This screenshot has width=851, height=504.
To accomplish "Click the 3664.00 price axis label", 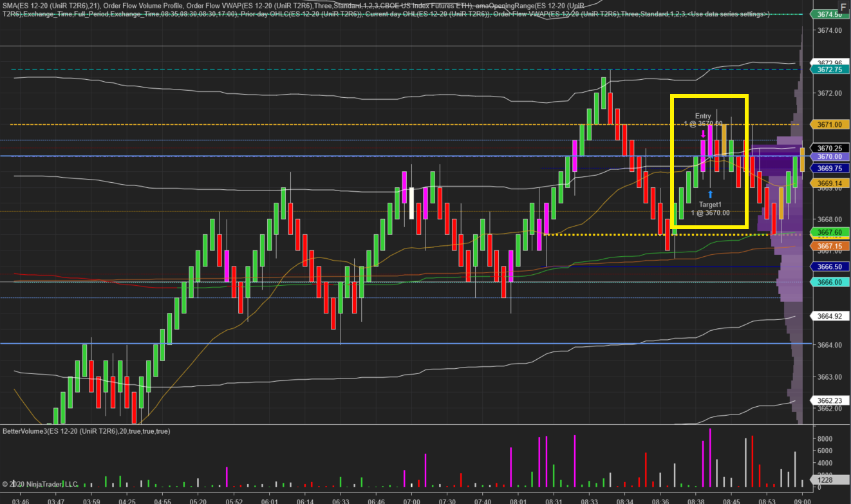I will [x=829, y=345].
